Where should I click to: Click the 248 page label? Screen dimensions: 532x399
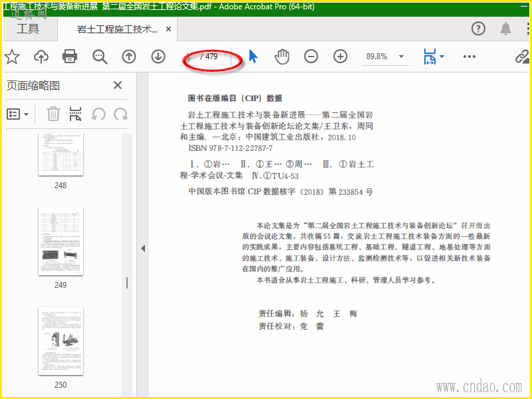coord(61,186)
